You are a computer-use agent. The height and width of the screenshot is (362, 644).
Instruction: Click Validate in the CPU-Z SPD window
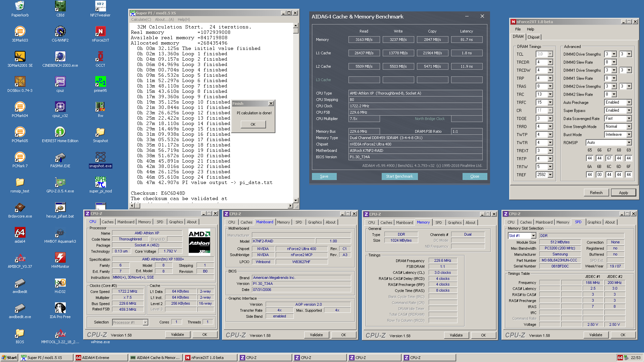[x=596, y=335]
